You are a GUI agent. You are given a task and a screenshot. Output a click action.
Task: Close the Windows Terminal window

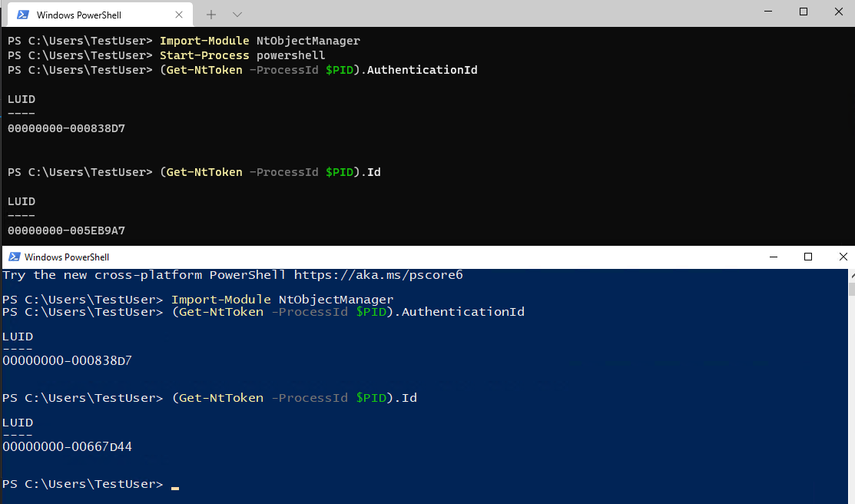[839, 12]
